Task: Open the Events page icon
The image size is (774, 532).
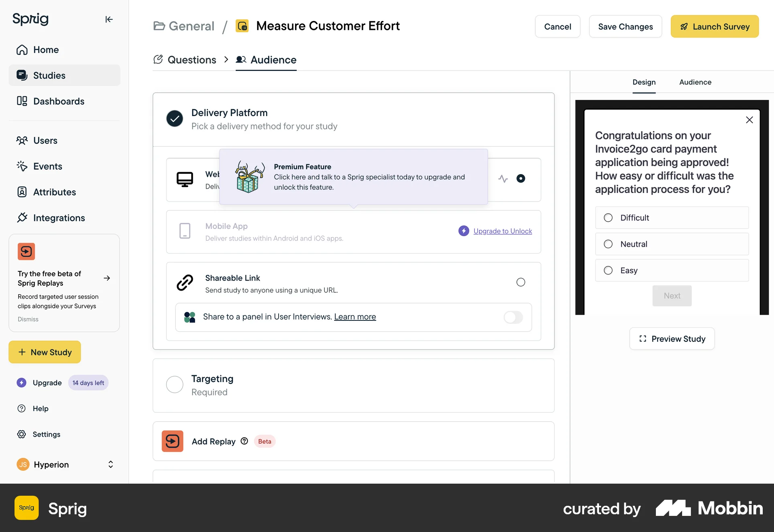Action: (22, 166)
